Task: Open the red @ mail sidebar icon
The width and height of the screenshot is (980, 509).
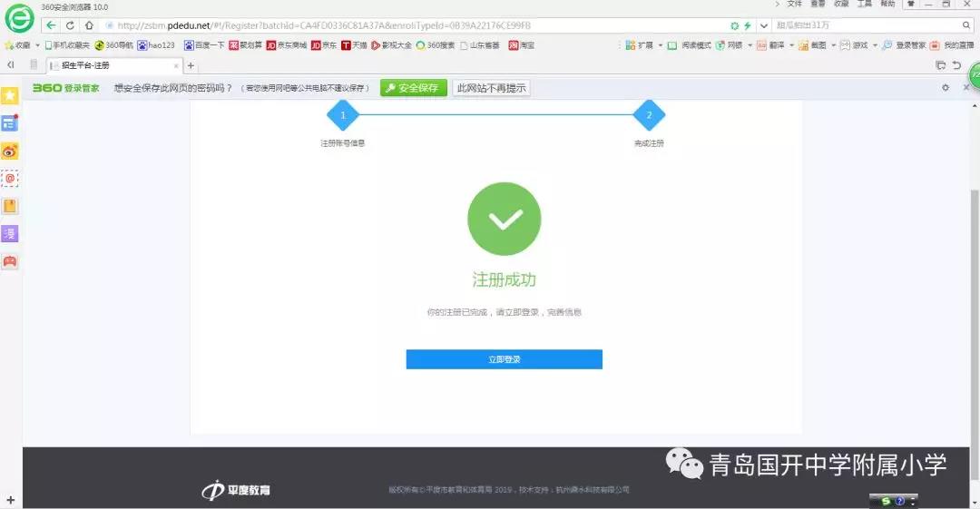Action: pos(10,179)
